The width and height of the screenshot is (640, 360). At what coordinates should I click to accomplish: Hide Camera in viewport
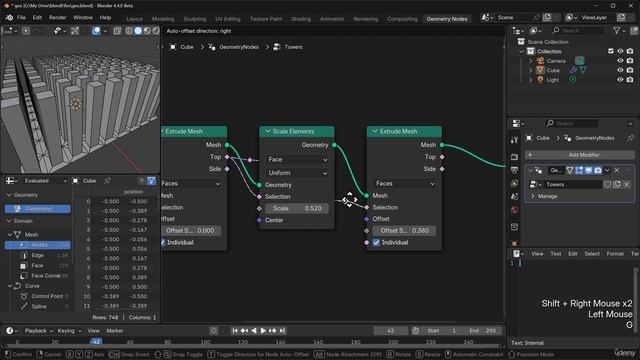click(x=620, y=61)
